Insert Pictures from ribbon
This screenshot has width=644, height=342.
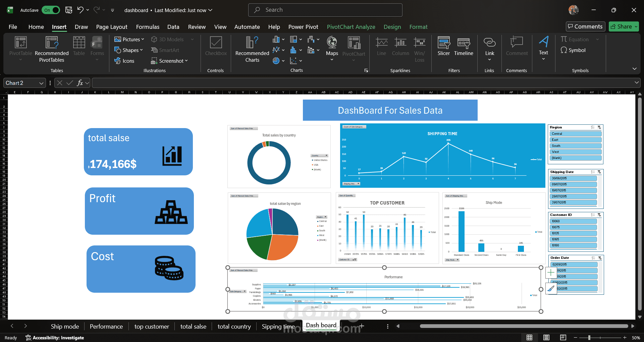(x=129, y=39)
